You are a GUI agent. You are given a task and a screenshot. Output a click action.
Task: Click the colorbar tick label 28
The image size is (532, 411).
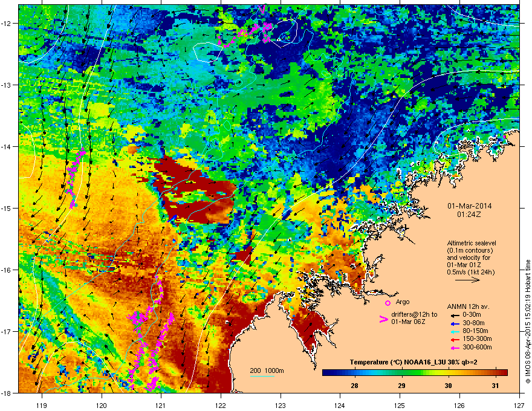[354, 386]
